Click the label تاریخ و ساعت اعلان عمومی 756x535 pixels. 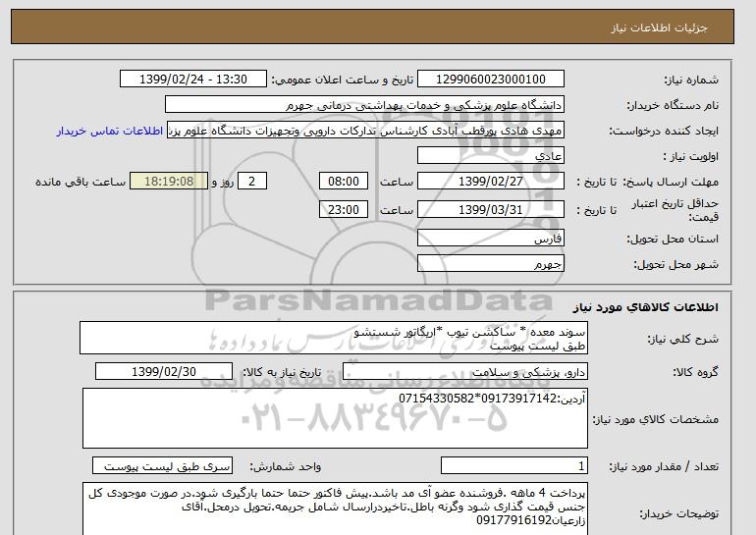(343, 80)
